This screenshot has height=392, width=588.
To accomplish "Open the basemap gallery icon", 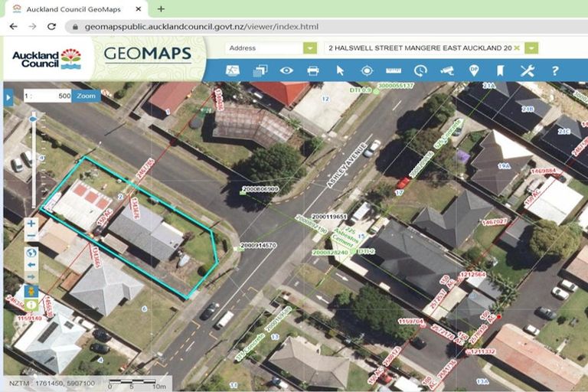I will 233,70.
